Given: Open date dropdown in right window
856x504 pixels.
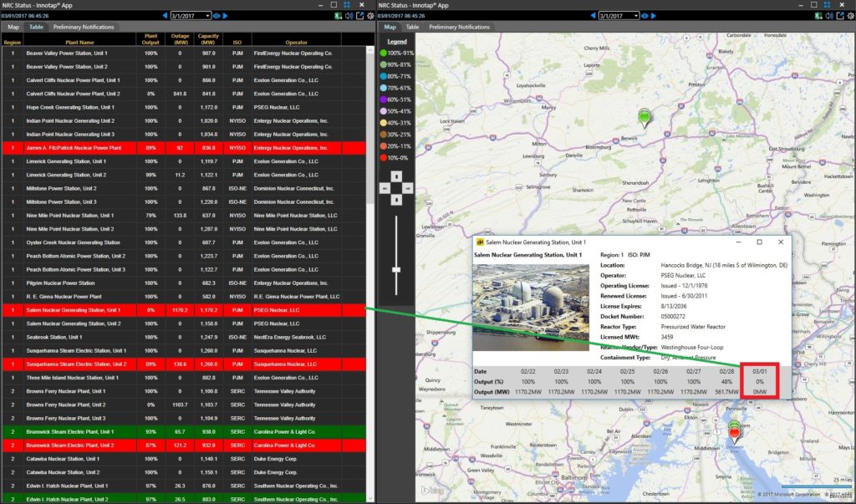Looking at the screenshot, I should [x=635, y=16].
